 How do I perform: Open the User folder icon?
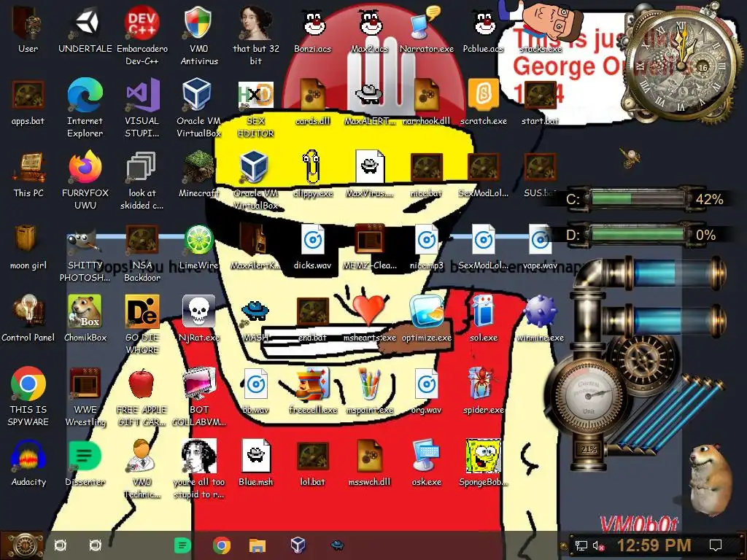click(x=27, y=24)
